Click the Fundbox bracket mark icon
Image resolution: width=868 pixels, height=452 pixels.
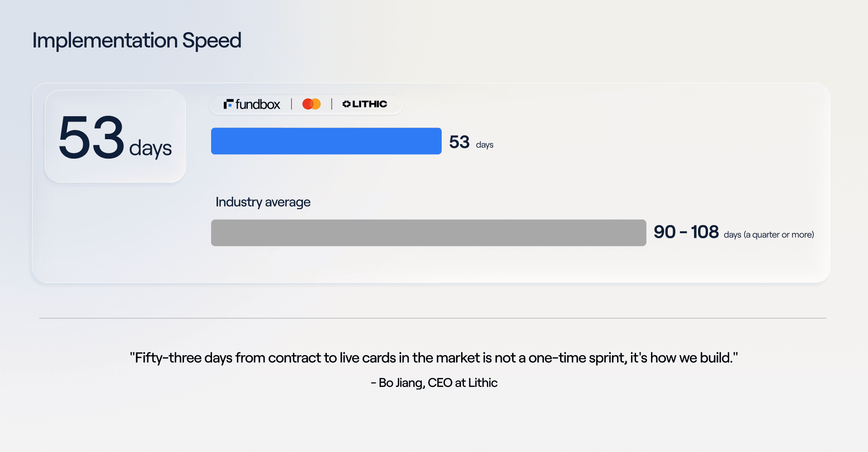point(228,104)
